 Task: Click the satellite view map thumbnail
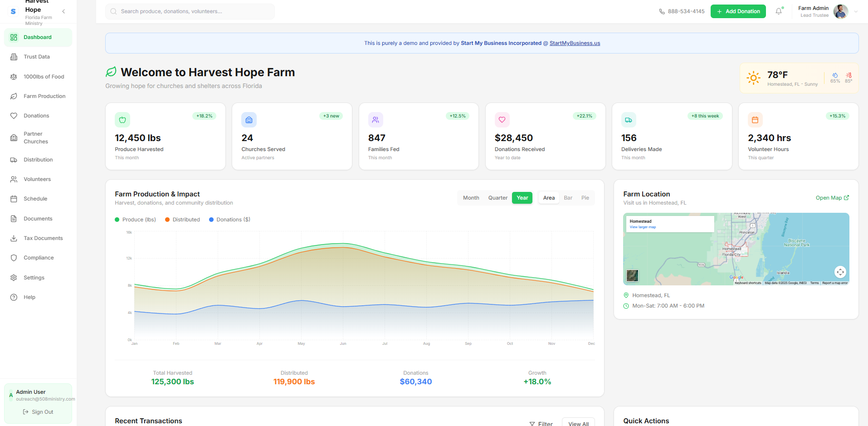click(632, 275)
